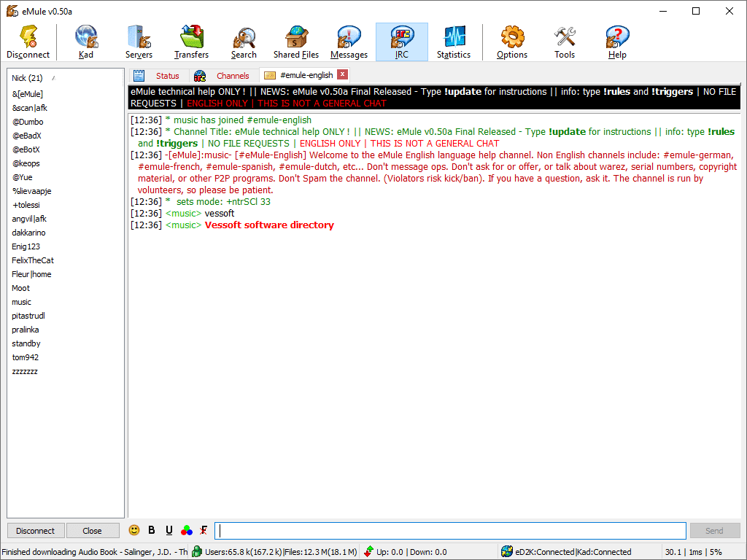Toggle bold text formatting
Screen dimensions: 747x560
152,530
